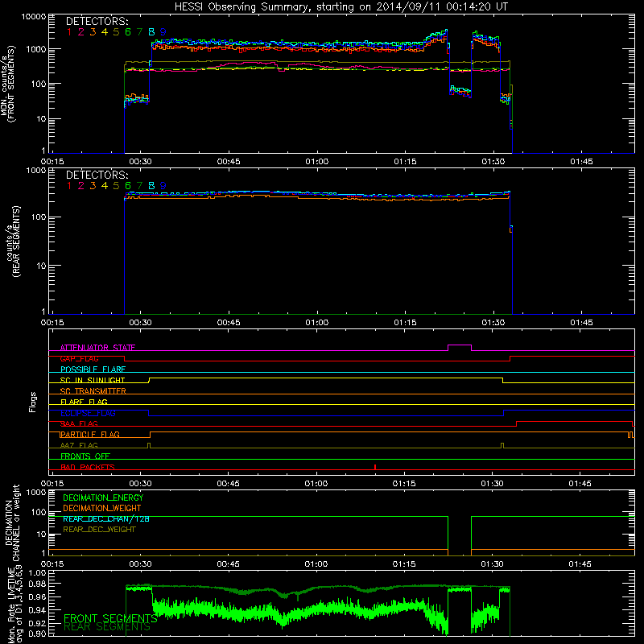Click the 'FRONT SEGMENTS' livetime legend label

110,618
